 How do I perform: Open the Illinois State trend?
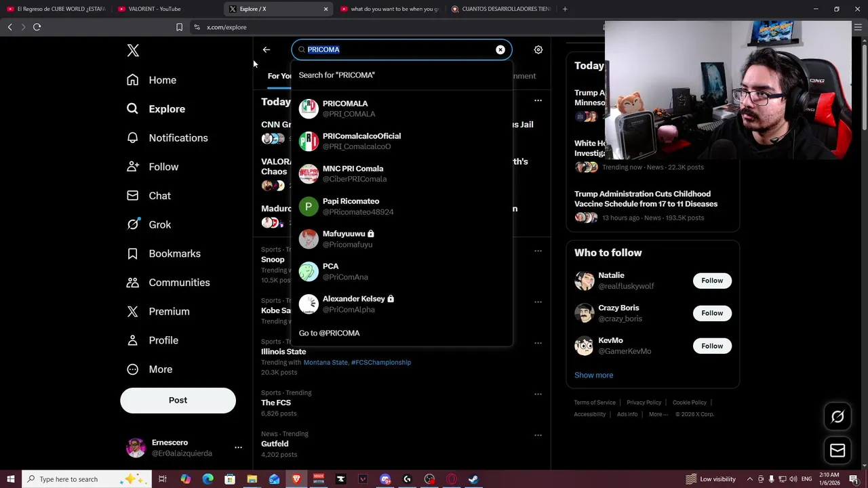click(x=283, y=352)
